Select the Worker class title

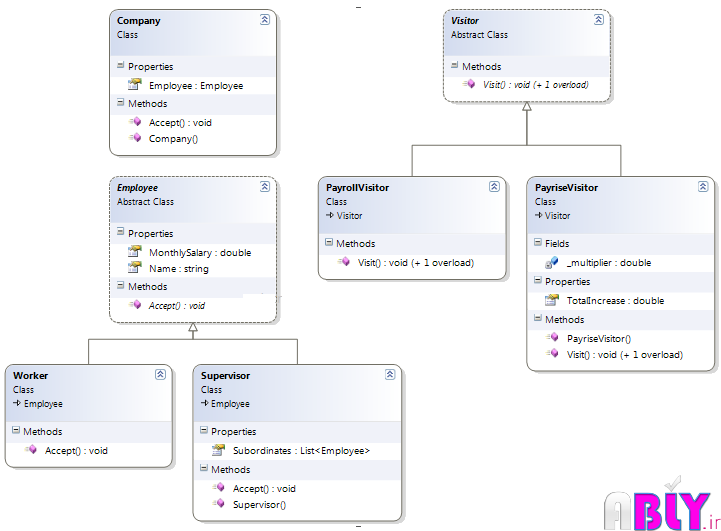(30, 376)
